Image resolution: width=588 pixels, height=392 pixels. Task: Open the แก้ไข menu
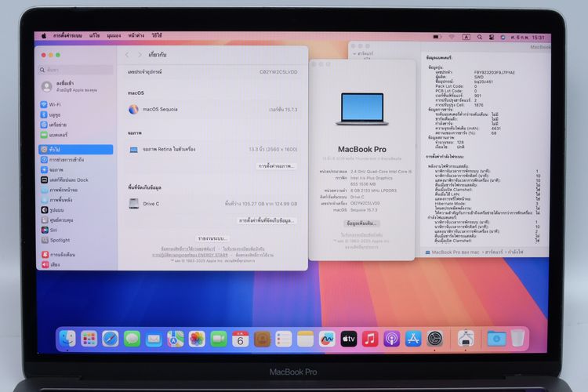pos(95,35)
